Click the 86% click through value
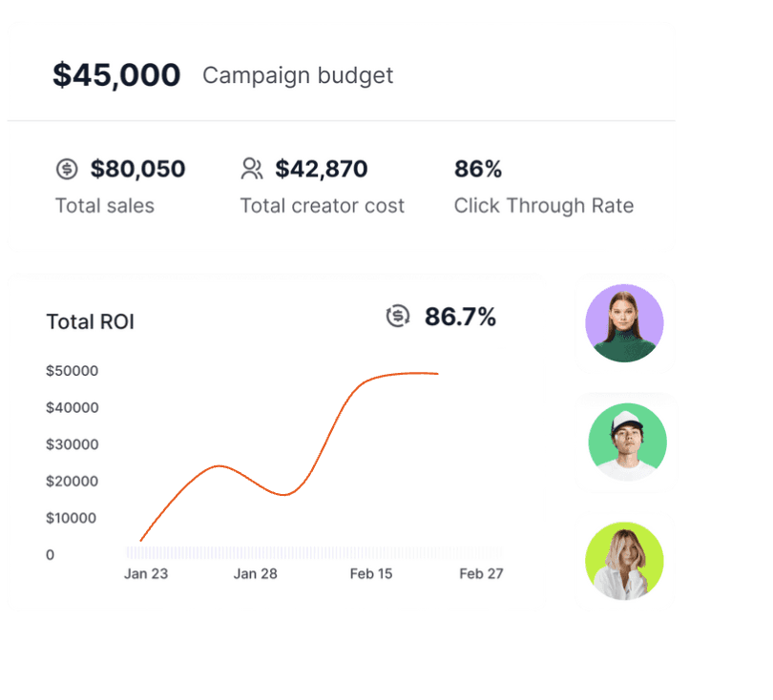Screen dimensions: 773x700 [478, 169]
